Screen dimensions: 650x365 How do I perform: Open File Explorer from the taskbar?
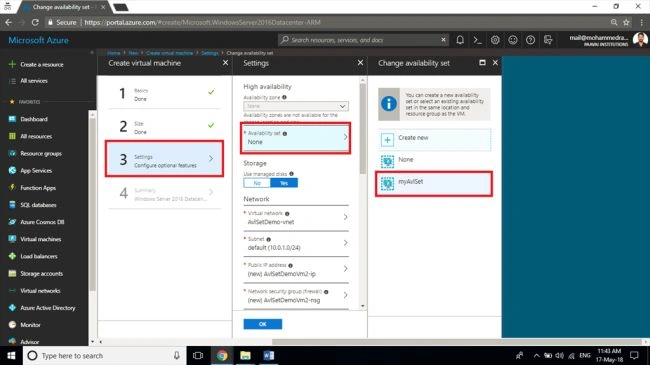[245, 355]
